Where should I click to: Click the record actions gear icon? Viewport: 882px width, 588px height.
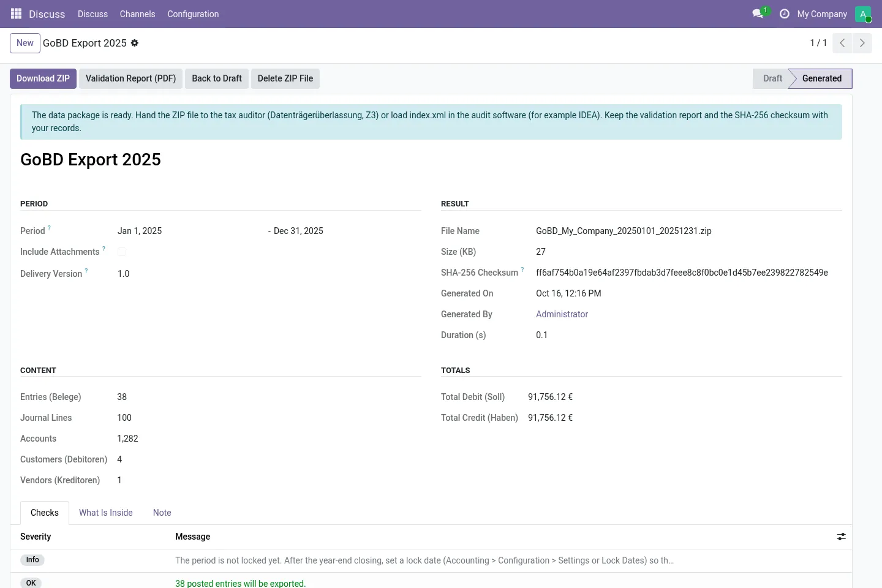tap(135, 43)
